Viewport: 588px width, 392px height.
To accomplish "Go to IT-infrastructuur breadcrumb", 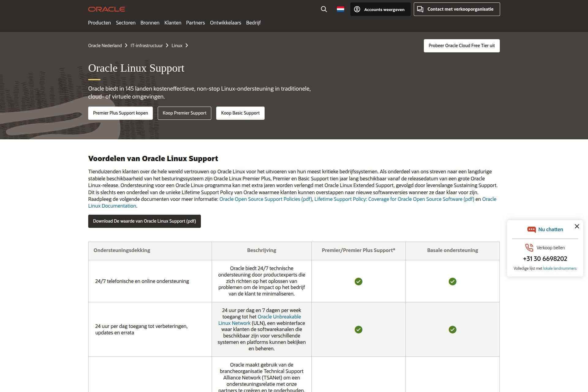I will pyautogui.click(x=147, y=45).
